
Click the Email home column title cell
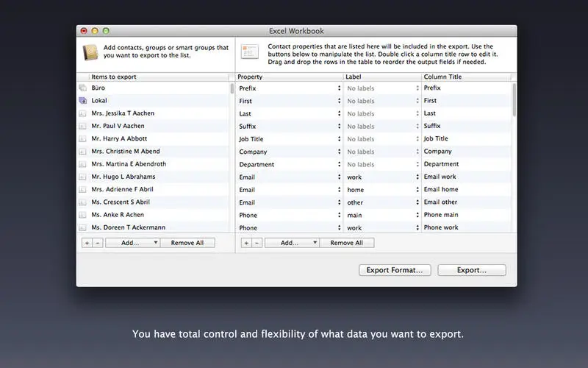467,190
